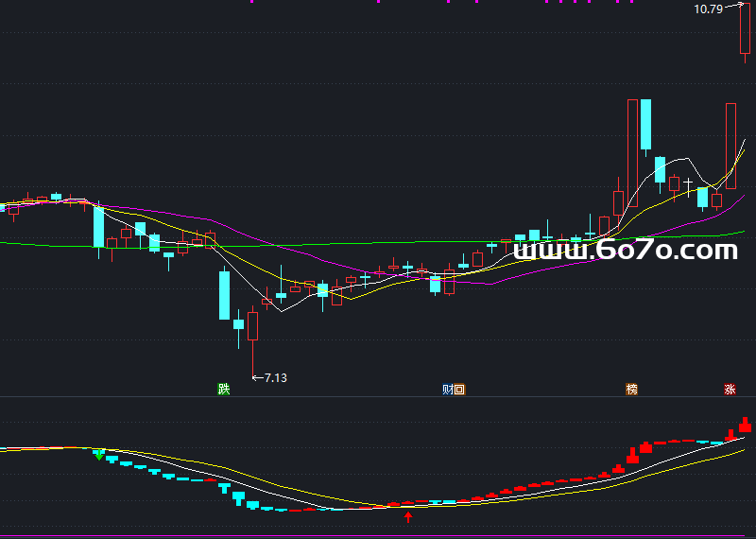The width and height of the screenshot is (756, 539).
Task: Click the magenta line at the indicator panel bottom
Action: pyautogui.click(x=378, y=536)
